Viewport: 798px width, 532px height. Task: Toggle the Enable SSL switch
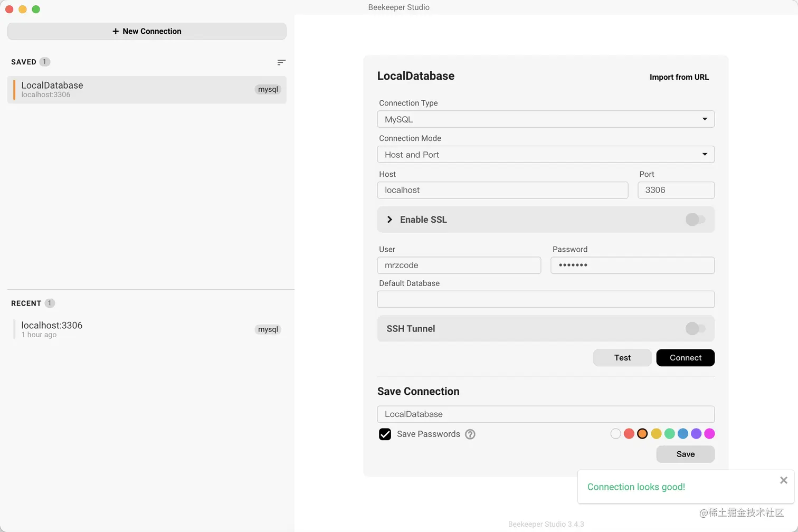[x=695, y=220]
